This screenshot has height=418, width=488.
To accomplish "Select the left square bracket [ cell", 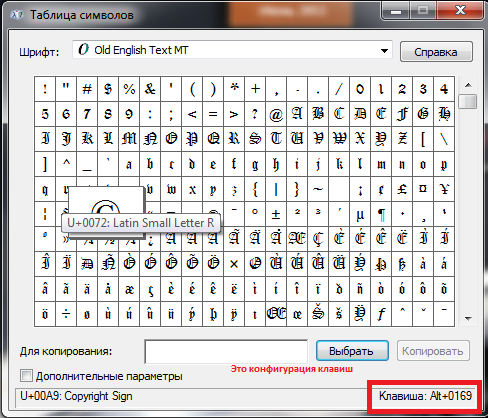I will 423,139.
